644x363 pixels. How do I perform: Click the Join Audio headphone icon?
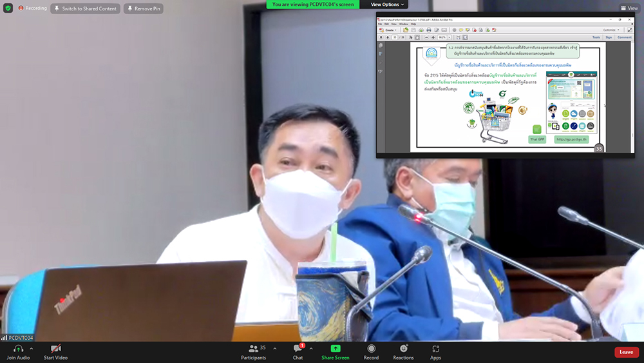click(x=18, y=349)
